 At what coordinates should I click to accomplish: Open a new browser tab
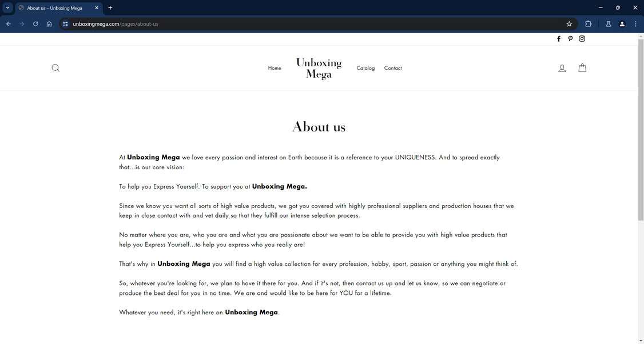coord(109,7)
